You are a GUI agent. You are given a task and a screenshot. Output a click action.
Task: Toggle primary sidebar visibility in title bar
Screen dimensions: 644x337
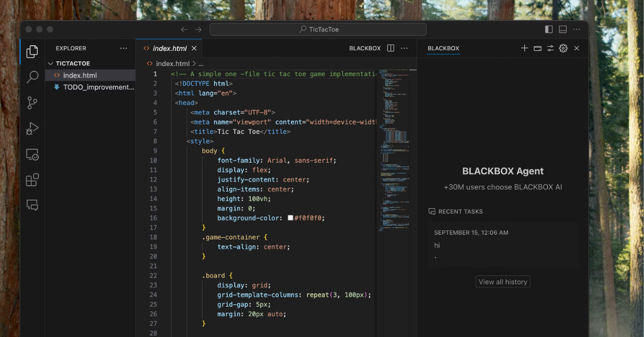[548, 30]
